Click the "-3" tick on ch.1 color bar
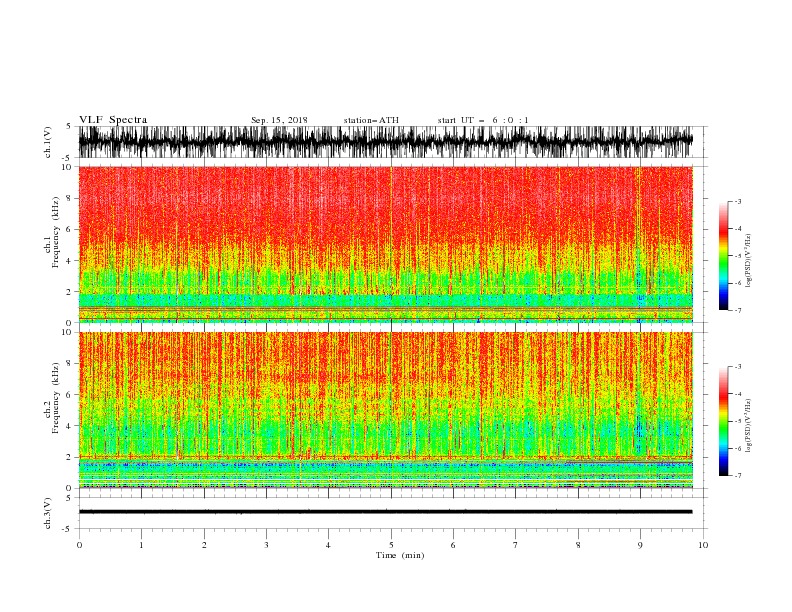792x612 pixels. (x=737, y=201)
